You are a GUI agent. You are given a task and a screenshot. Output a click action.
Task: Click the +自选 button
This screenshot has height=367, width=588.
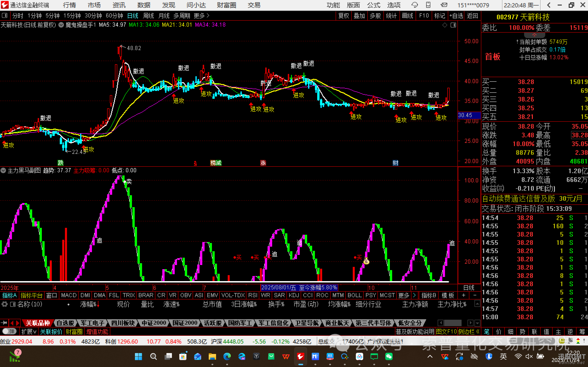point(456,16)
